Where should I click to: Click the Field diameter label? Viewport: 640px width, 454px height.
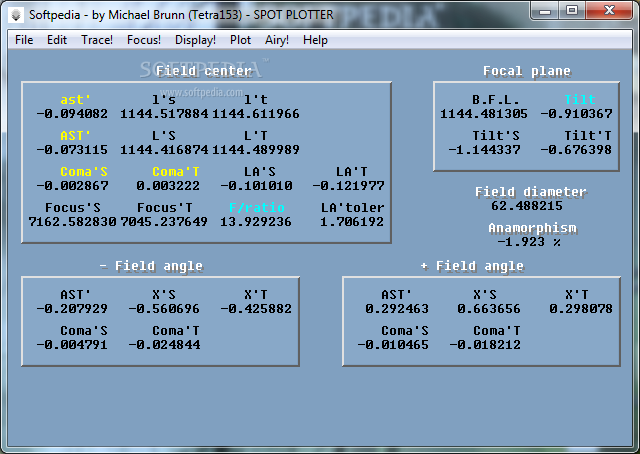pyautogui.click(x=531, y=191)
